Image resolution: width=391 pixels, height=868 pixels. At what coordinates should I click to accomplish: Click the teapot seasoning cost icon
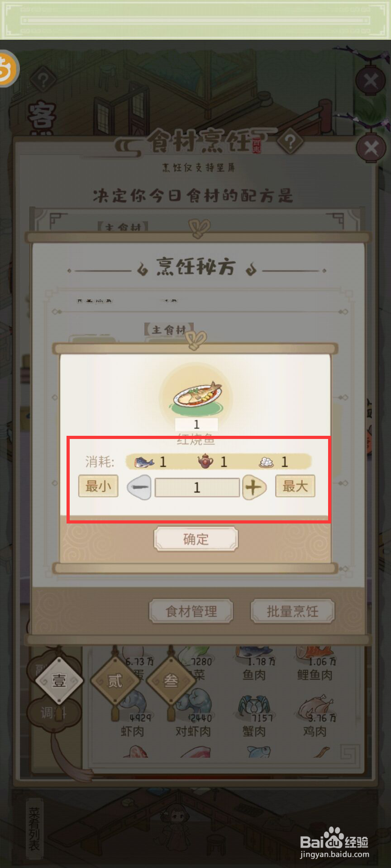(205, 462)
